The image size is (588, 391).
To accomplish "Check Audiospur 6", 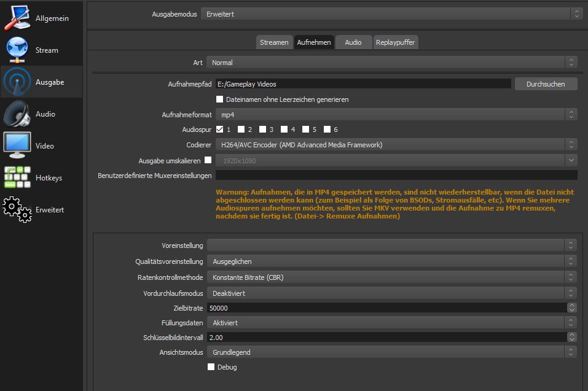I will 327,130.
